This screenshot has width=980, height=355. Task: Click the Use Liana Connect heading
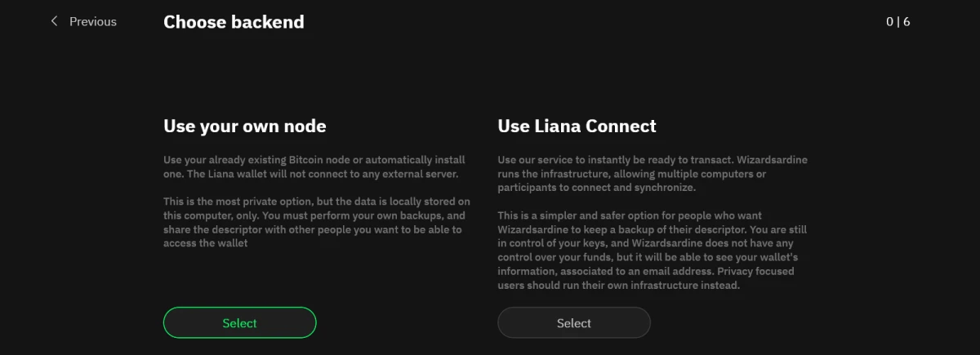coord(577,126)
